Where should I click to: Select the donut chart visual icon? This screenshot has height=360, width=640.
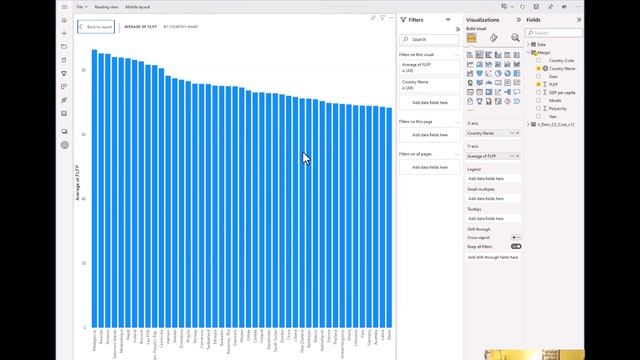point(507,73)
